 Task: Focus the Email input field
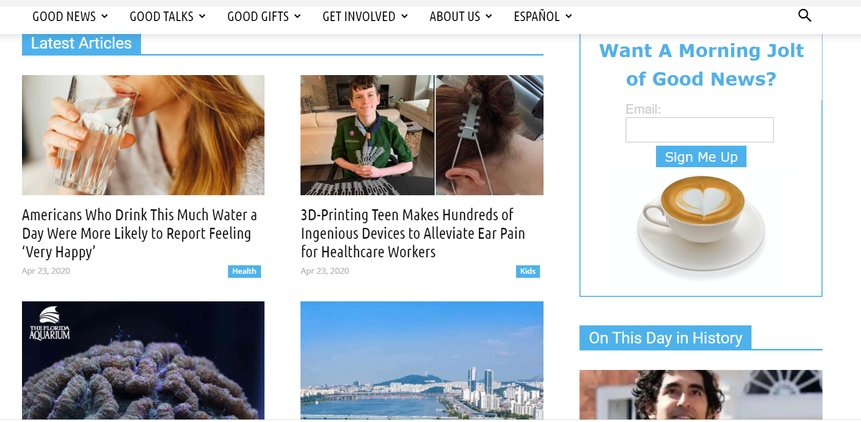tap(700, 130)
